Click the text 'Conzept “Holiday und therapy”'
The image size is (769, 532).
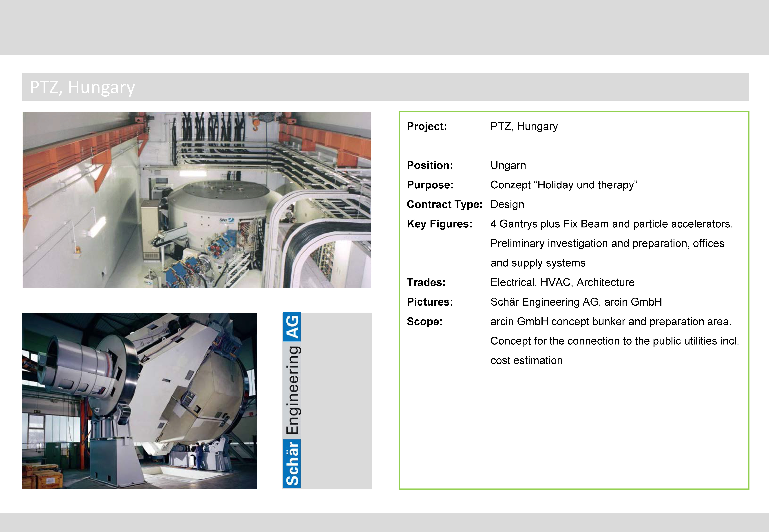pyautogui.click(x=564, y=185)
